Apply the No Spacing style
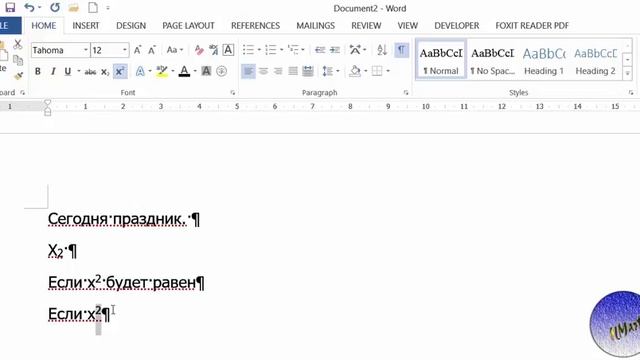The image size is (640, 360). point(493,60)
